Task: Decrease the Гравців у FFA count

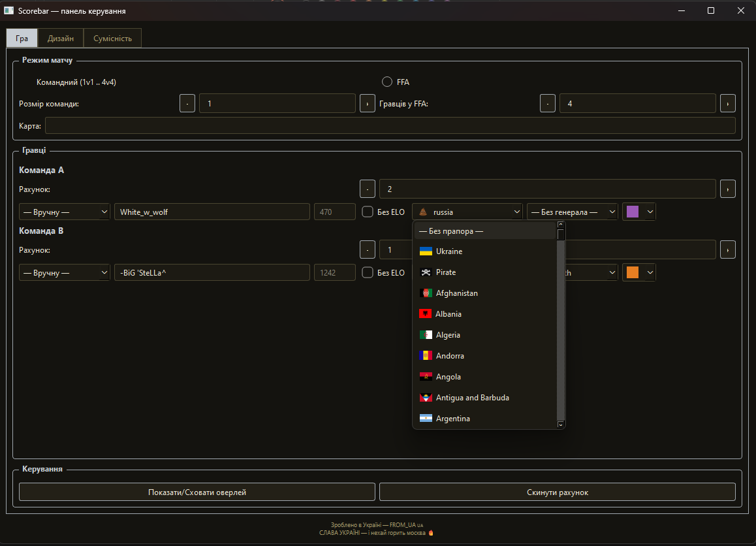Action: (x=548, y=103)
